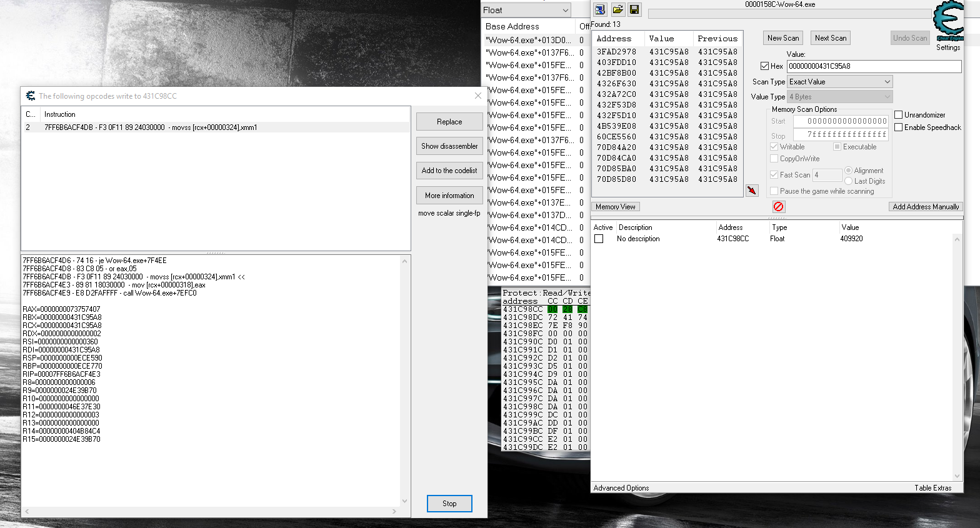Select found address 60CE5560

[x=667, y=137]
